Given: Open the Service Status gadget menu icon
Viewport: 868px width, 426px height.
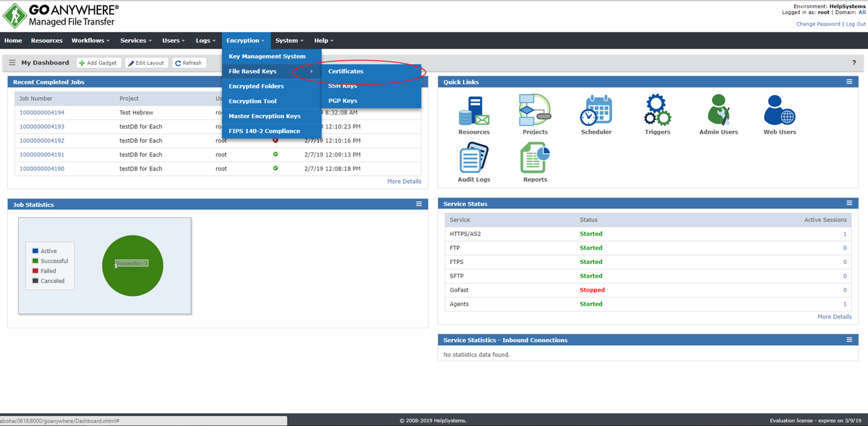Looking at the screenshot, I should click(849, 203).
